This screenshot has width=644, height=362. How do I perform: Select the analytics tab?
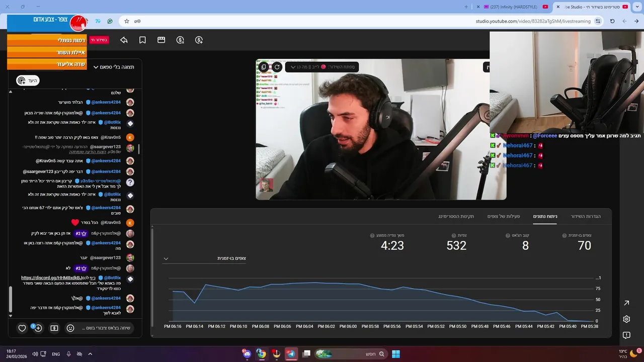545,216
